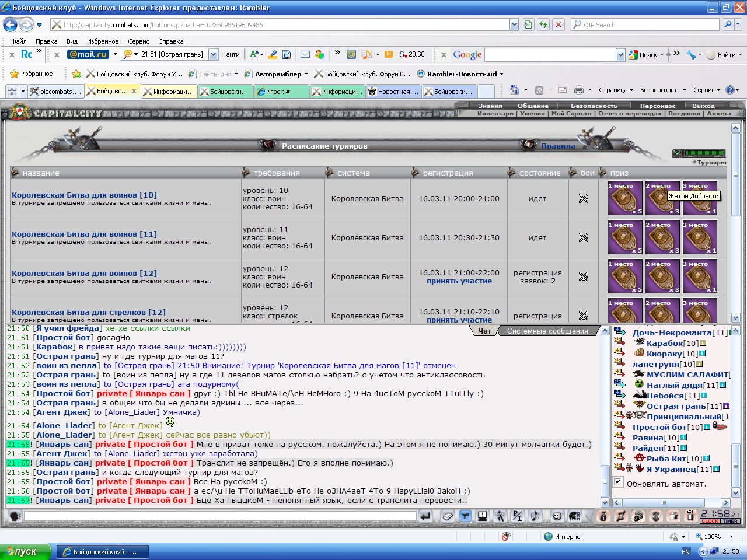Expand the Страница menu dropdown
The height and width of the screenshot is (560, 747).
pyautogui.click(x=616, y=90)
